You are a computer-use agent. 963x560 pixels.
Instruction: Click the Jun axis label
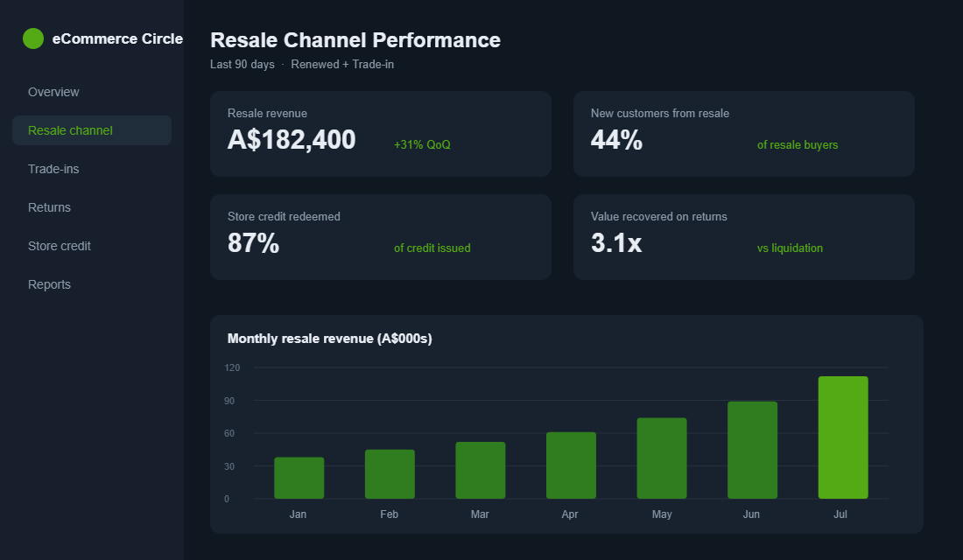tap(751, 514)
